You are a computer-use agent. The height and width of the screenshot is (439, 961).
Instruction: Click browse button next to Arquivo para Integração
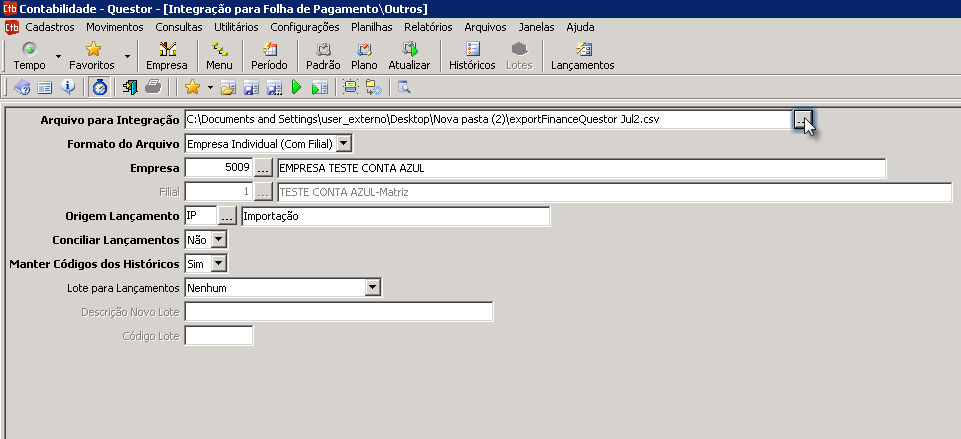[802, 120]
